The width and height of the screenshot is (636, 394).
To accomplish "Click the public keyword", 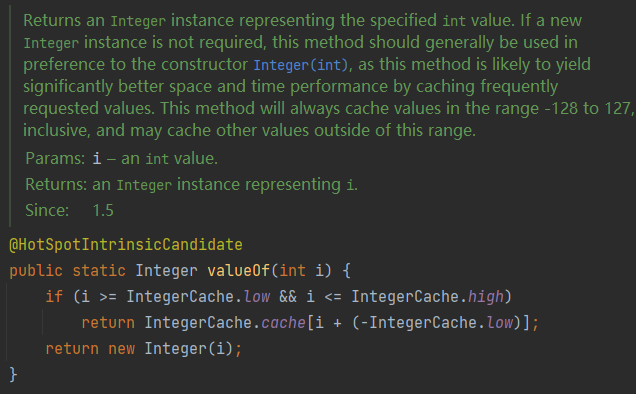I will 36,271.
